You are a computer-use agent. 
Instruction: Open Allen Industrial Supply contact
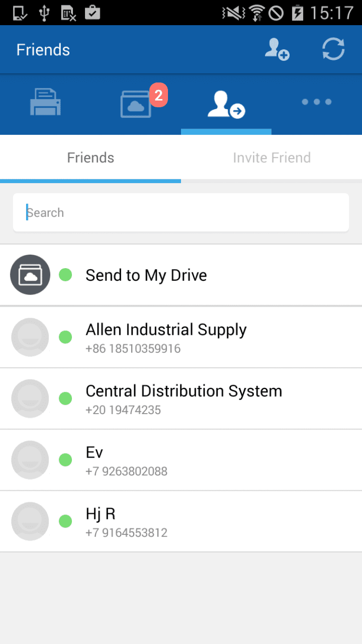pos(166,337)
